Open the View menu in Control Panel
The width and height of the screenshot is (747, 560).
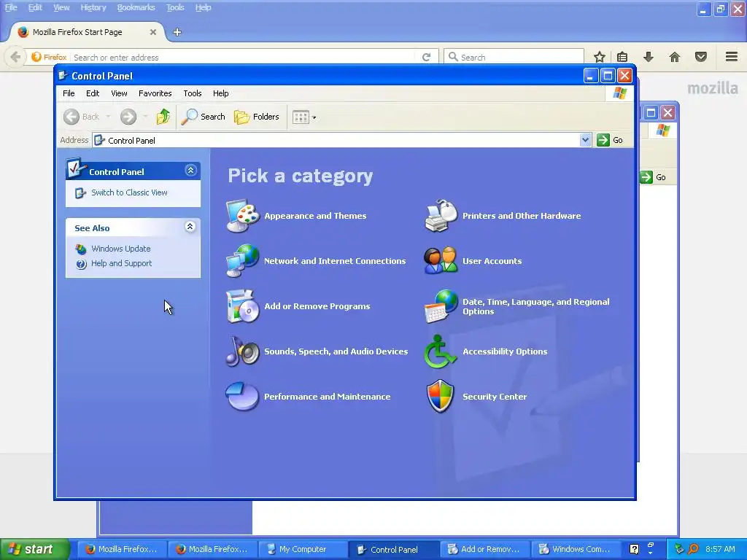(119, 93)
